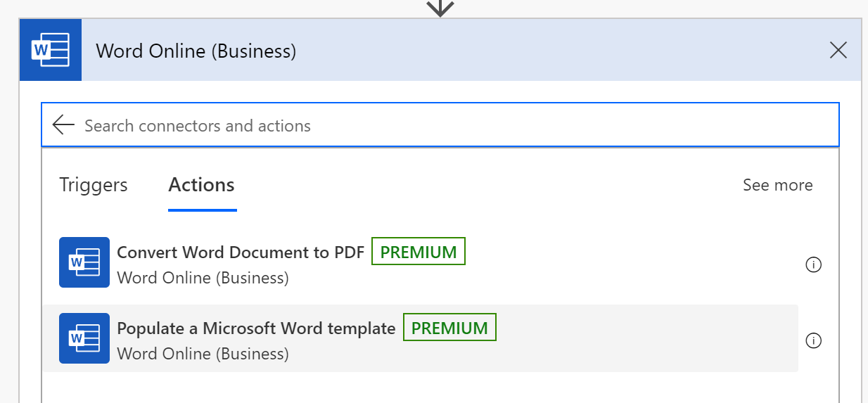Click the Word Online connector icon in header
The height and width of the screenshot is (403, 868).
pyautogui.click(x=51, y=51)
